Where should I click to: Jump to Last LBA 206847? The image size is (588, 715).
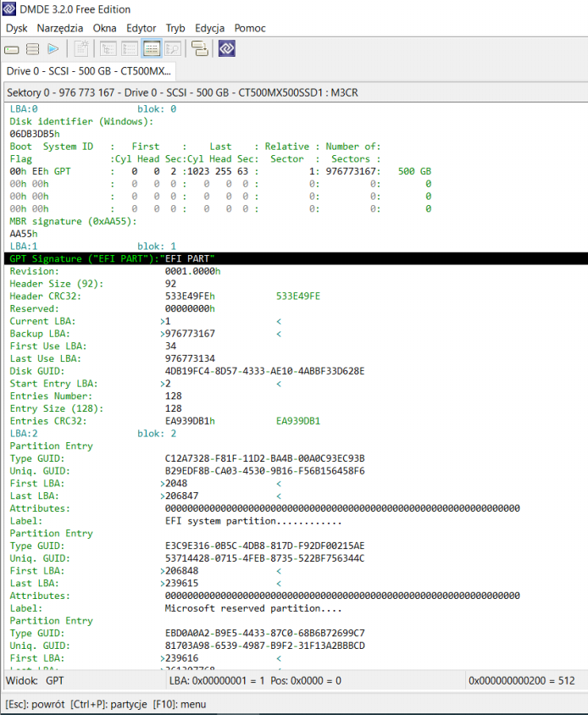pos(181,496)
